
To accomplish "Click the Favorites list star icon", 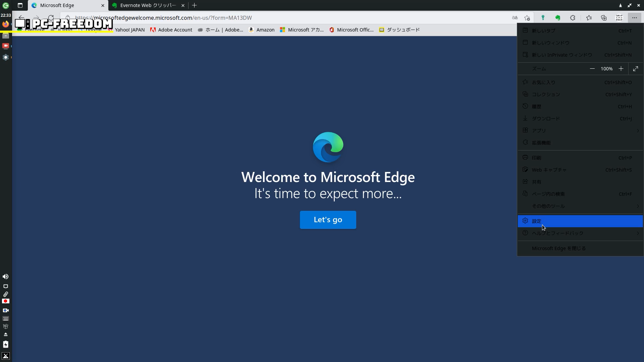I will [x=589, y=18].
